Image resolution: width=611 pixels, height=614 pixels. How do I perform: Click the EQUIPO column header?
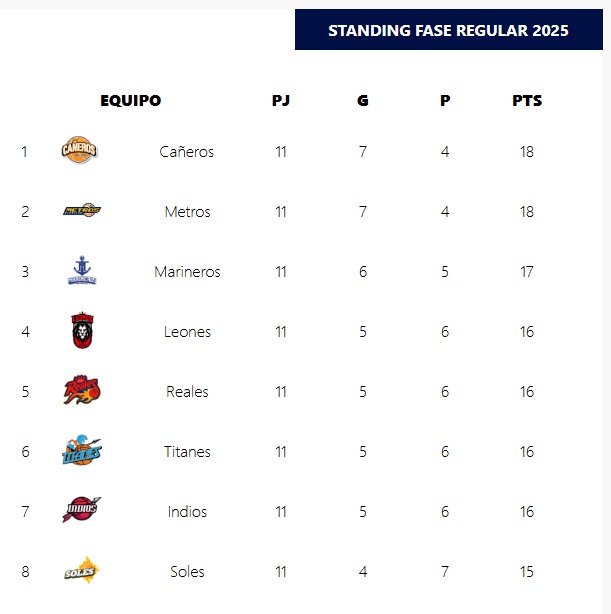coord(130,101)
